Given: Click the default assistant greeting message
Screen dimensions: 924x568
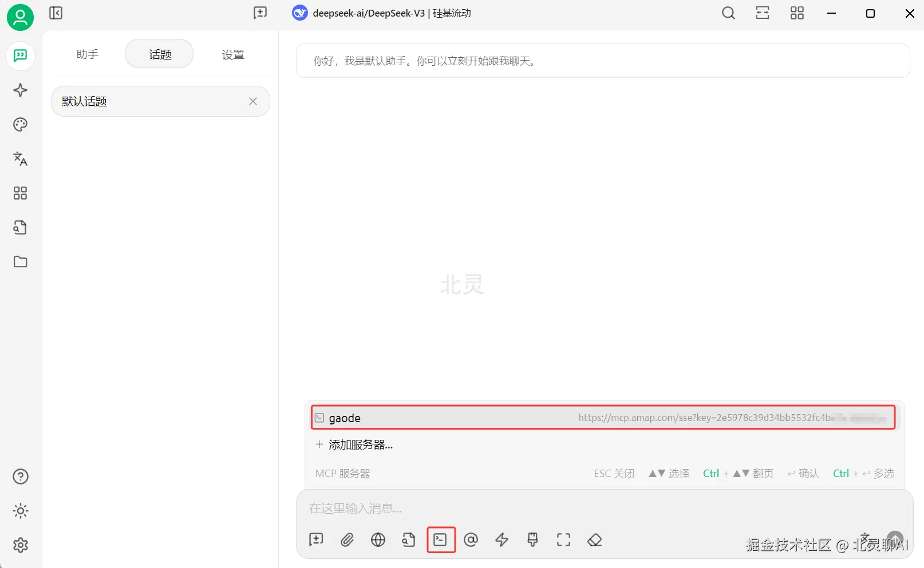Looking at the screenshot, I should point(603,61).
